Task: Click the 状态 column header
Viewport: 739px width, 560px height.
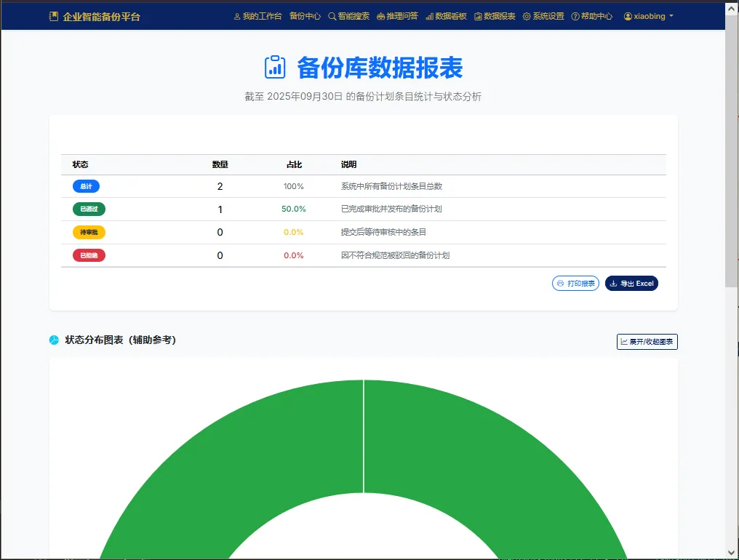Action: pos(80,164)
